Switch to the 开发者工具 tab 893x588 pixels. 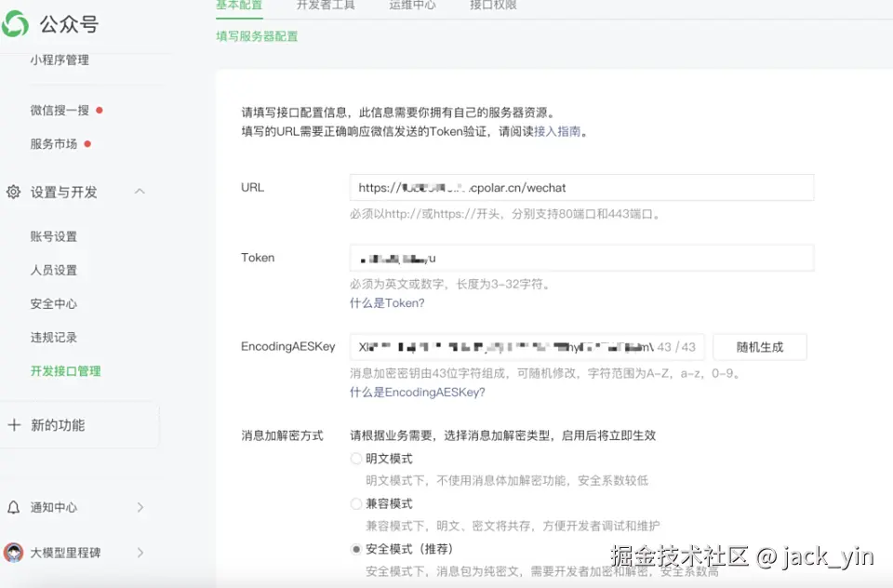(326, 6)
